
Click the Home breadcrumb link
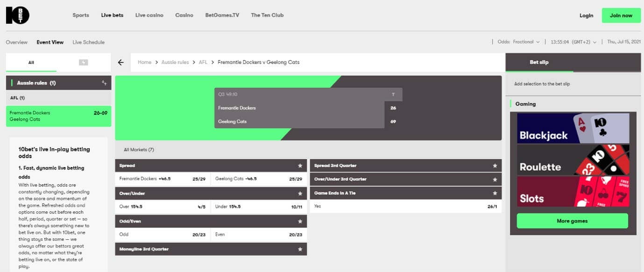(x=144, y=62)
